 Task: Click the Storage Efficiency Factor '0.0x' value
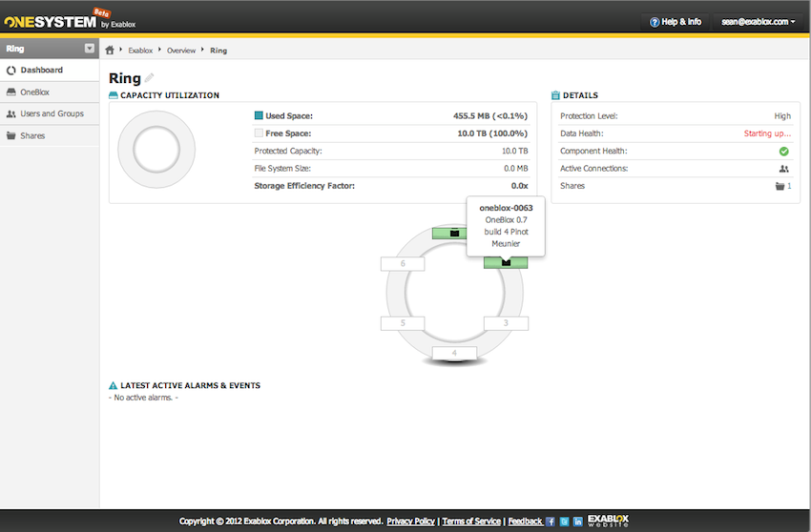519,186
